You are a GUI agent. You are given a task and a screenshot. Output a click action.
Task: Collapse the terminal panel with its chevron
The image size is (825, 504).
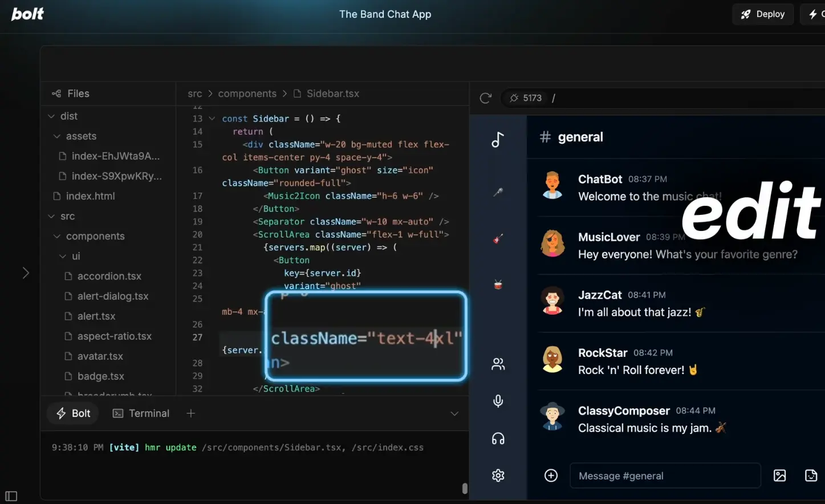click(454, 413)
